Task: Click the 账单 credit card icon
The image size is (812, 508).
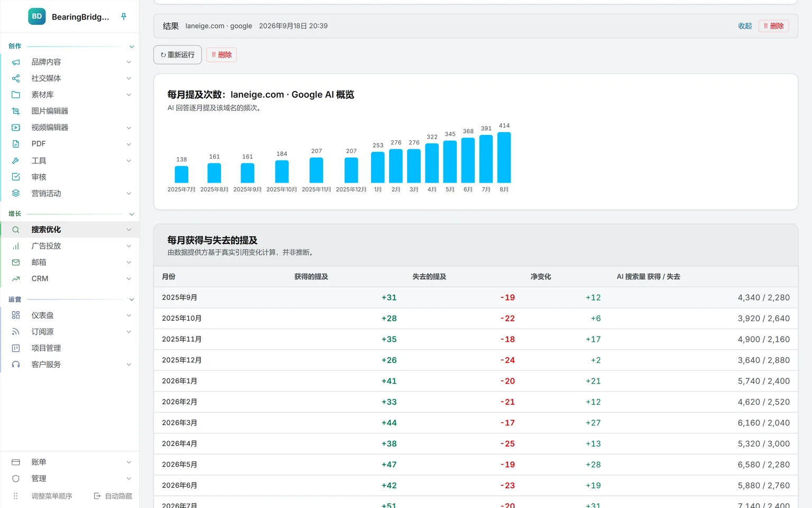Action: tap(16, 462)
